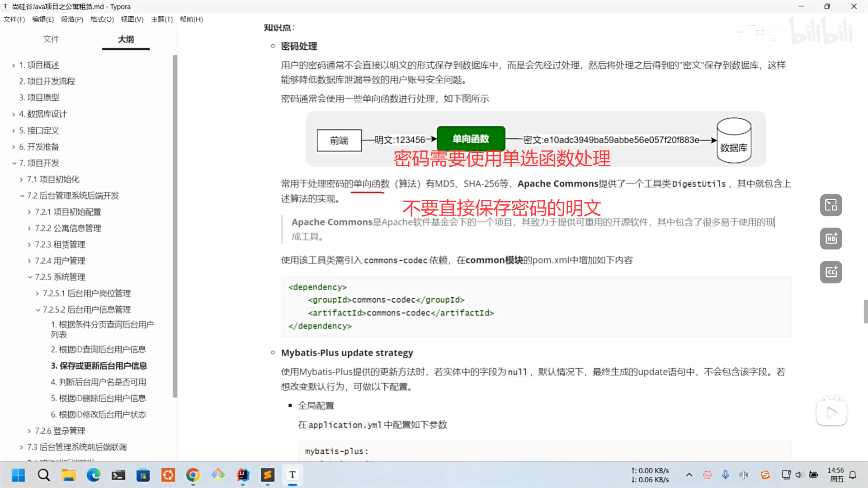Toggle the CC subtitles icon
This screenshot has width=868, height=488.
point(831,272)
